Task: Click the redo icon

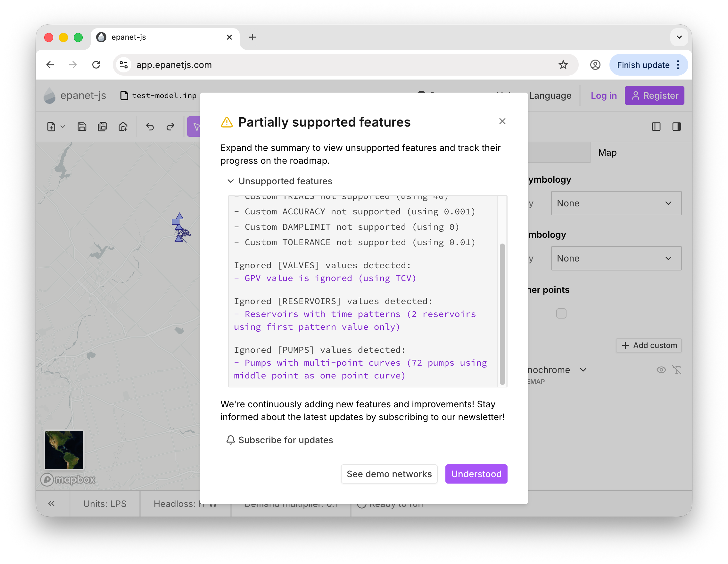Action: coord(170,127)
